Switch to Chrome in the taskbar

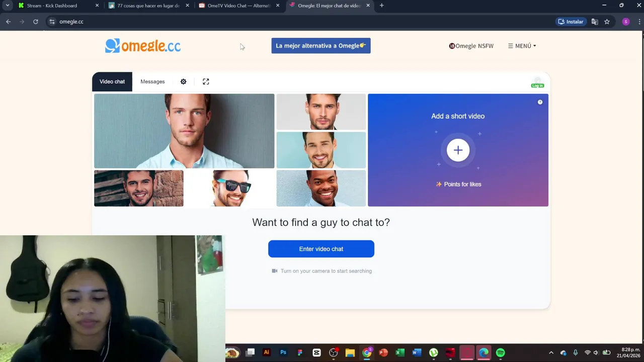click(x=367, y=352)
